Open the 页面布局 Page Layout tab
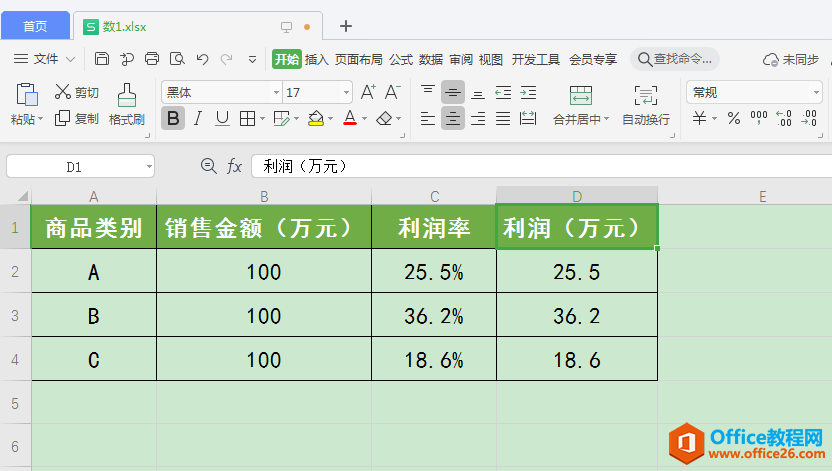Image resolution: width=832 pixels, height=471 pixels. [359, 59]
